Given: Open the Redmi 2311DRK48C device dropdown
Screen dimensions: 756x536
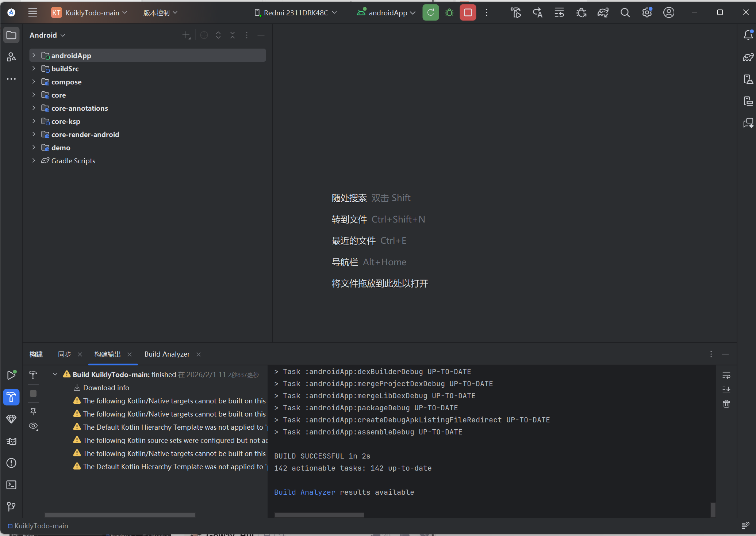Looking at the screenshot, I should (x=296, y=13).
